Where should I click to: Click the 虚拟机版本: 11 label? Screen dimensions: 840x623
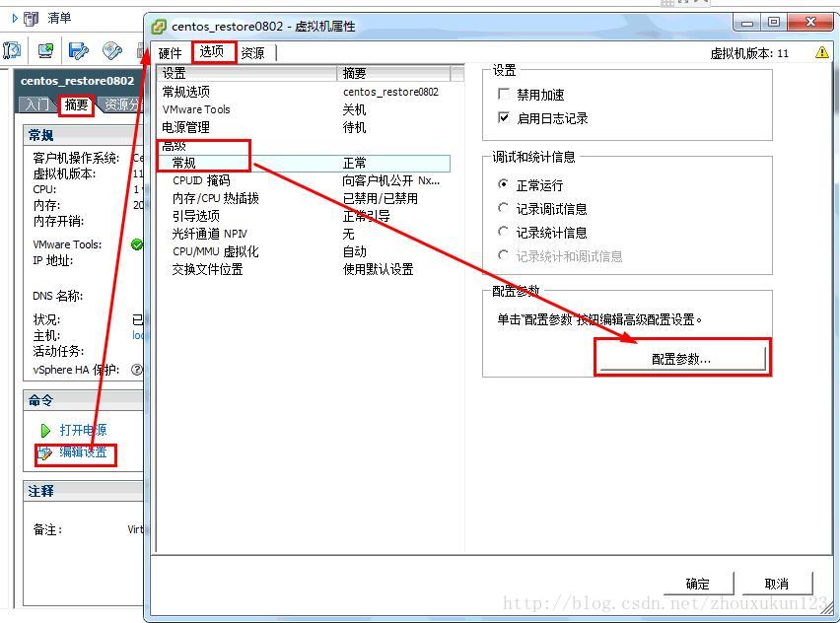749,53
